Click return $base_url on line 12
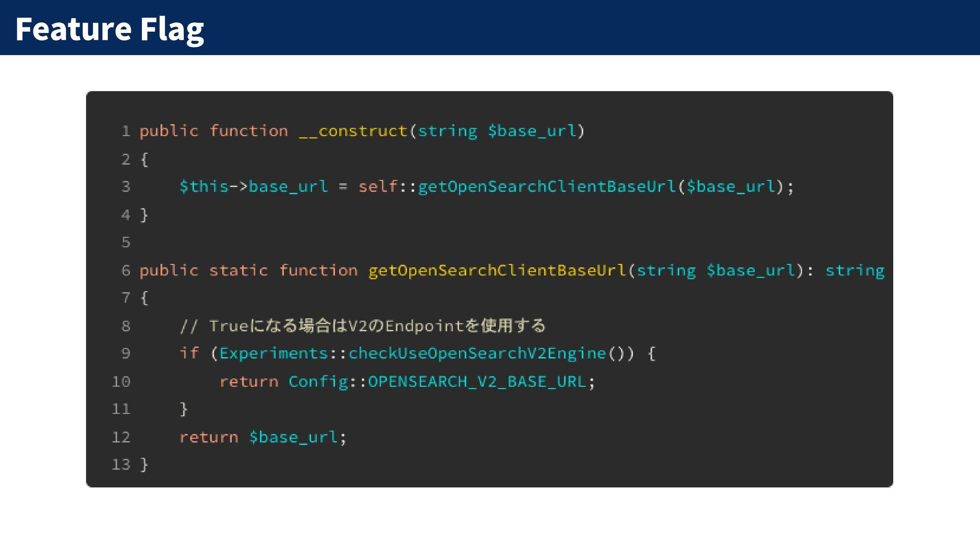The image size is (980, 551). 263,437
